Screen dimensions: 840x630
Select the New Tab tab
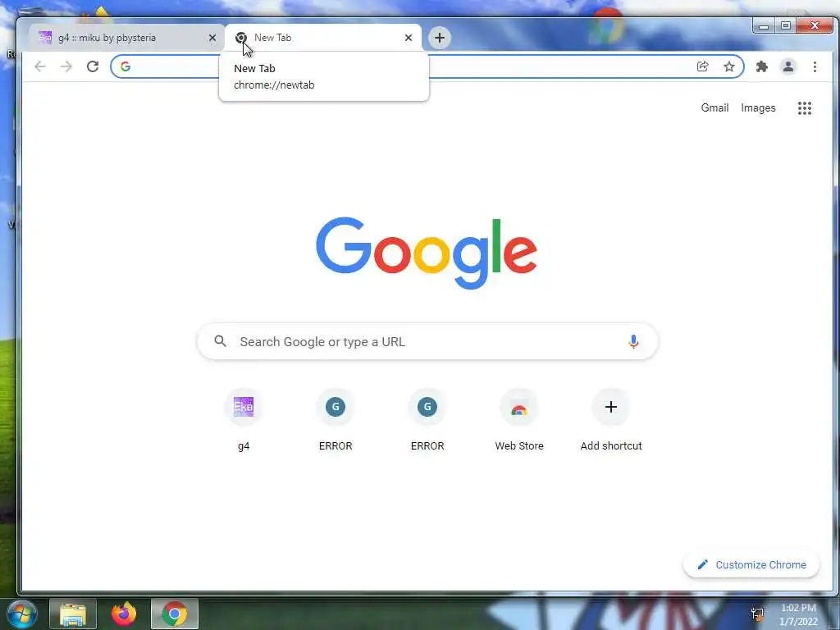[323, 38]
